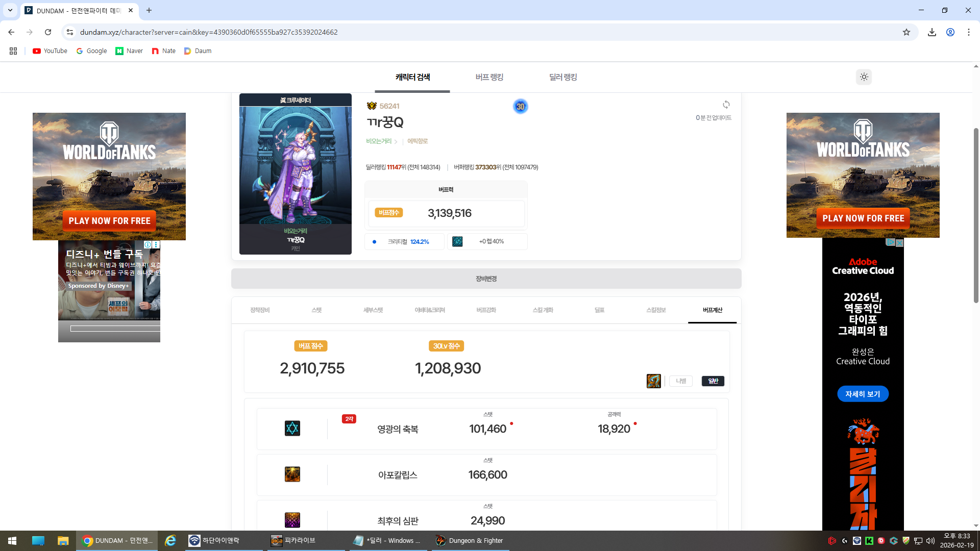Click the refresh character data icon
980x551 pixels.
click(x=726, y=105)
